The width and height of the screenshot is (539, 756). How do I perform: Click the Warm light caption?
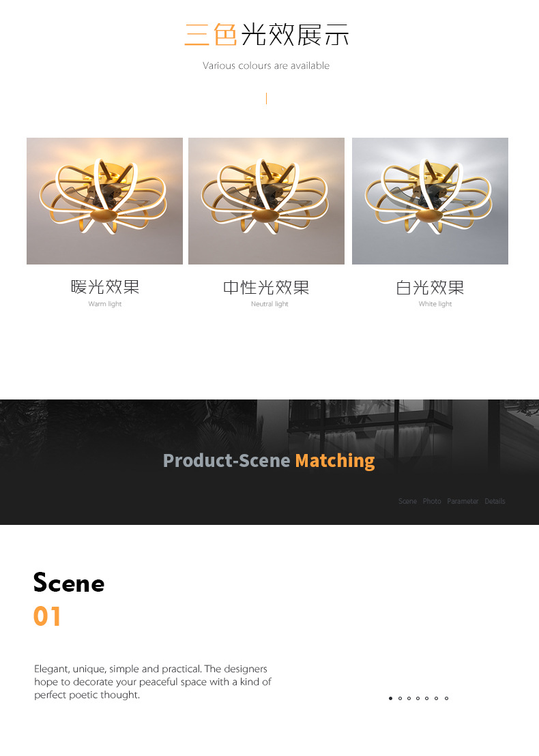pos(104,304)
